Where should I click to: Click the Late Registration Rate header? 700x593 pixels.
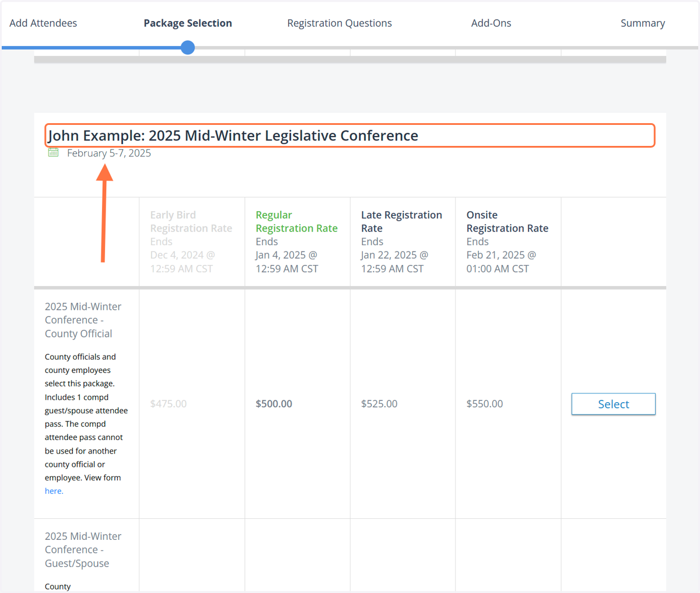coord(402,222)
